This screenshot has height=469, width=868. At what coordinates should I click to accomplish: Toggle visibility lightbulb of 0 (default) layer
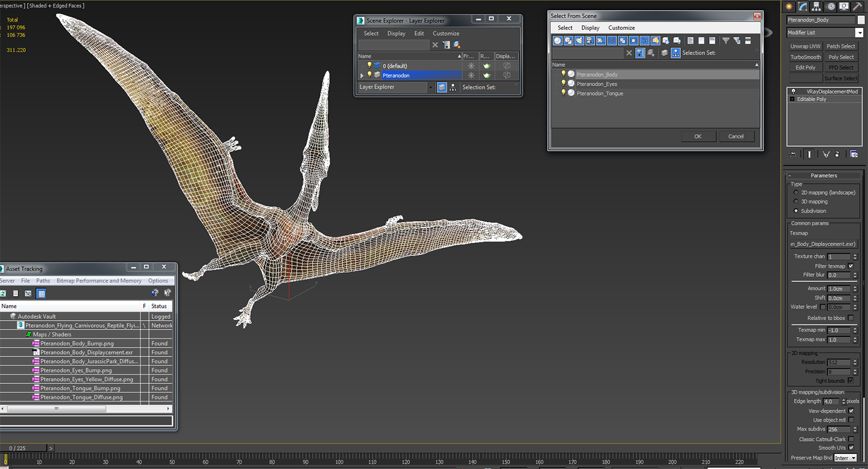[369, 66]
